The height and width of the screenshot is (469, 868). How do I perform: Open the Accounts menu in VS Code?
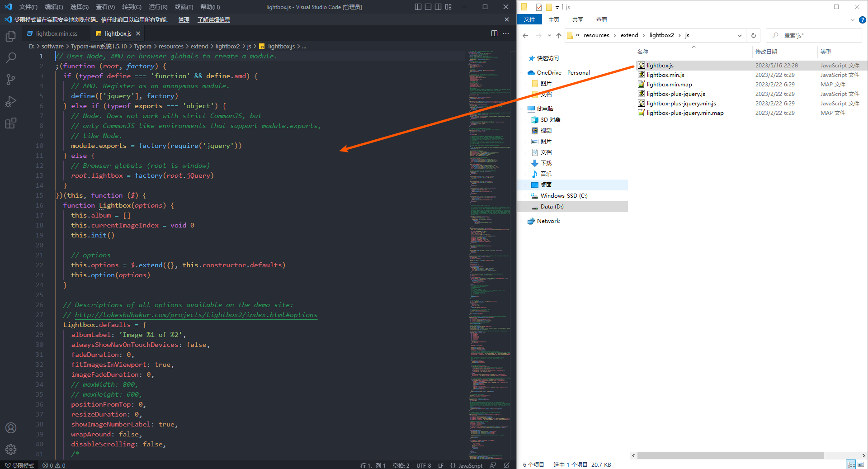(11, 428)
